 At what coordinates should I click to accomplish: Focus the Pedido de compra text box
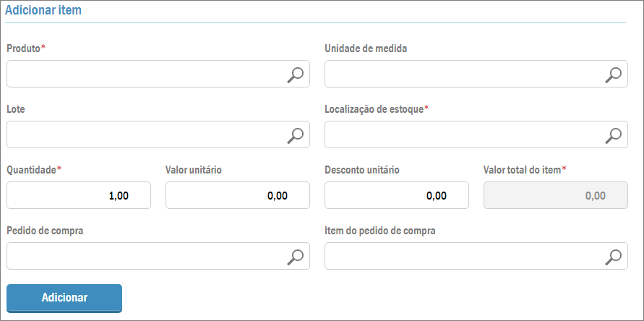tap(145, 257)
